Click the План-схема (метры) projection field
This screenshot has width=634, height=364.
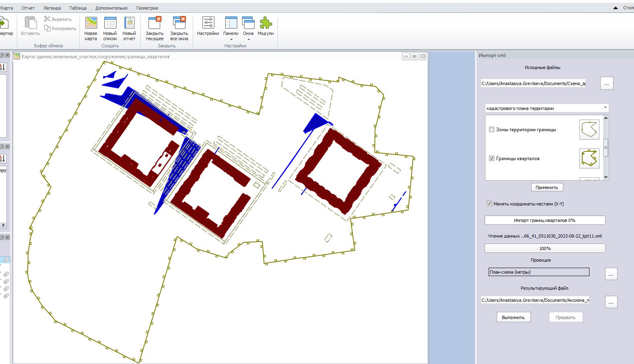[x=539, y=272]
